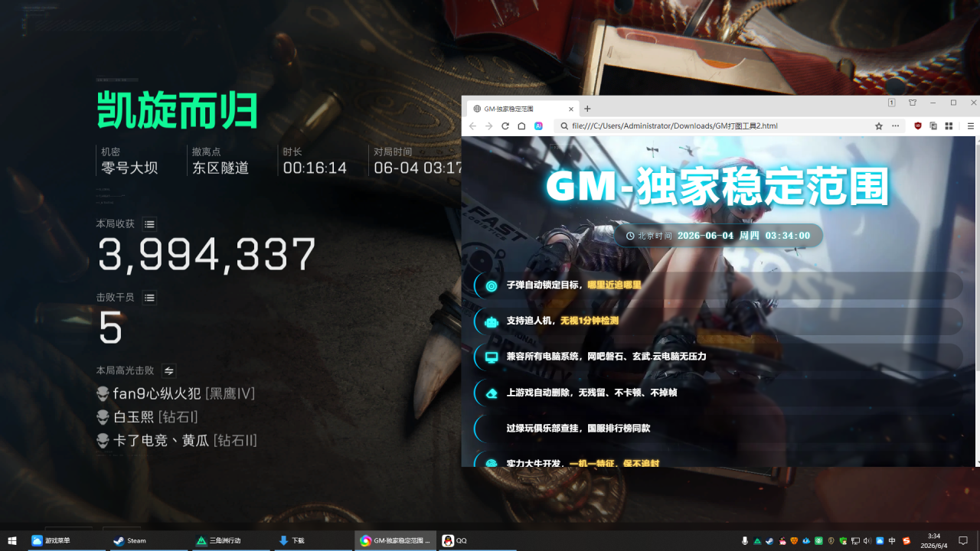Click the 零号大坝 map name
980x551 pixels.
(129, 168)
